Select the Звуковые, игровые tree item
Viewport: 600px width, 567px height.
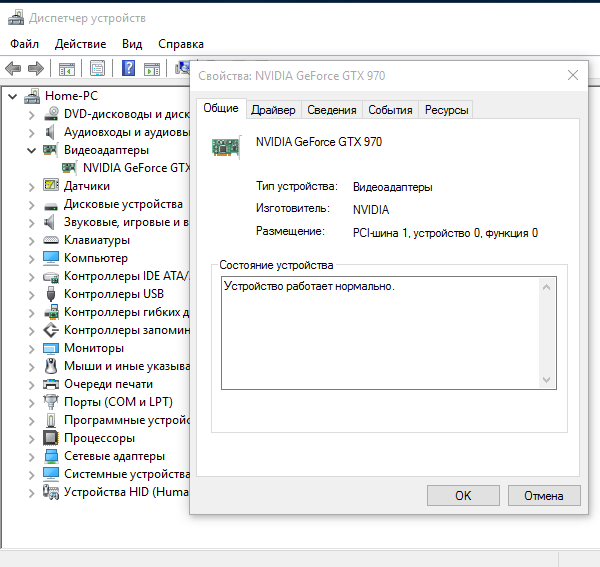pos(127,222)
